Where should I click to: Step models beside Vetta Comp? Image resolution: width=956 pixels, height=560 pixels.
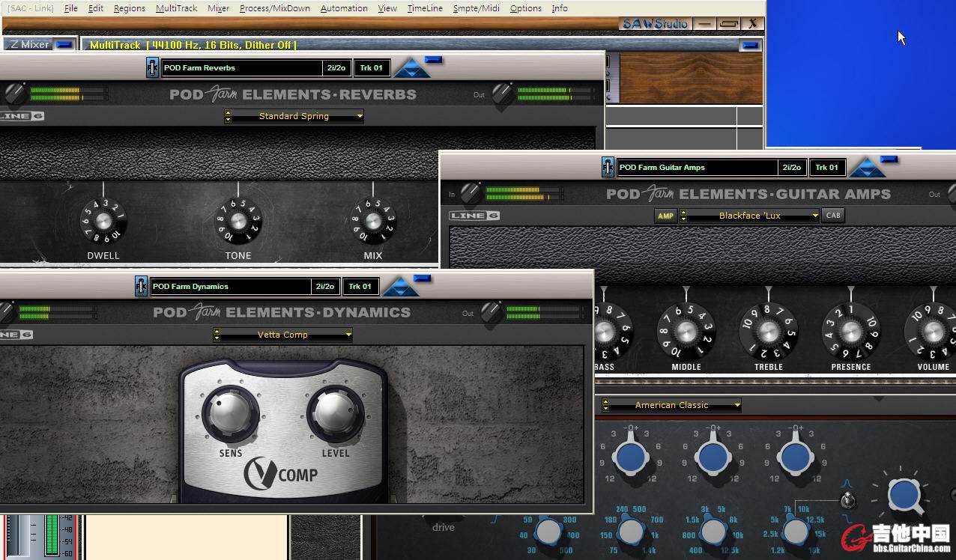click(217, 335)
